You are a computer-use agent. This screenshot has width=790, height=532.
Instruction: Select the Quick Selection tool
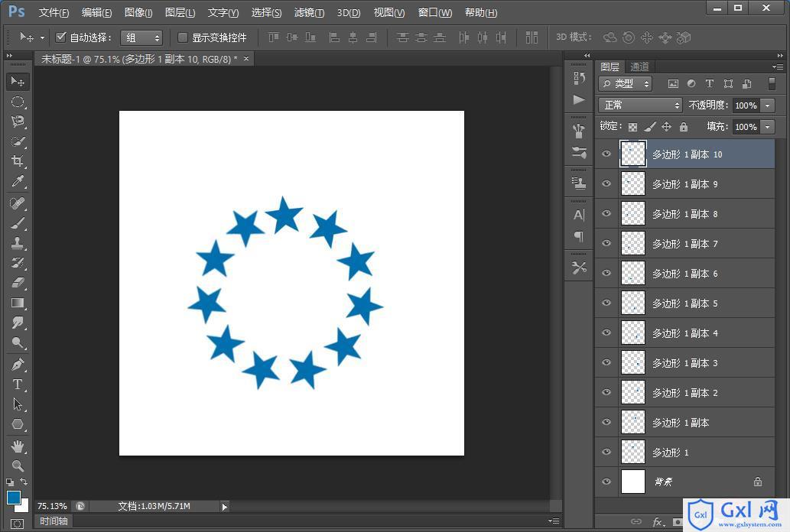coord(18,141)
